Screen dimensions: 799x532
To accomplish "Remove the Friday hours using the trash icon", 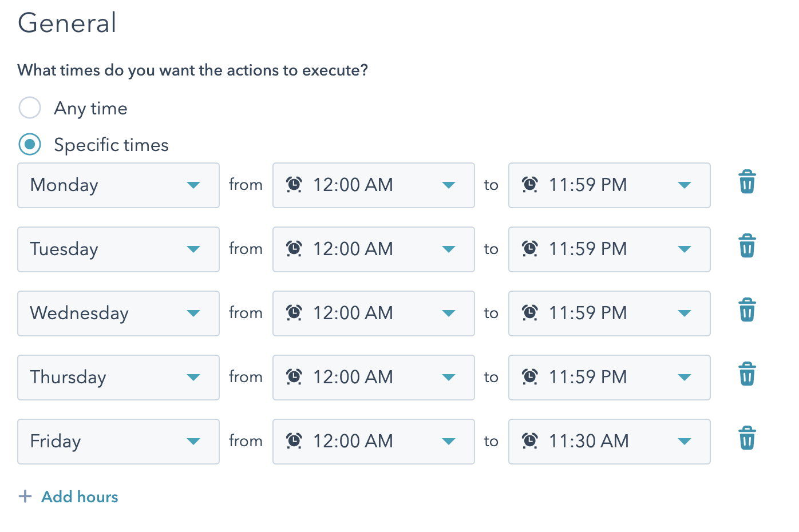I will point(747,438).
